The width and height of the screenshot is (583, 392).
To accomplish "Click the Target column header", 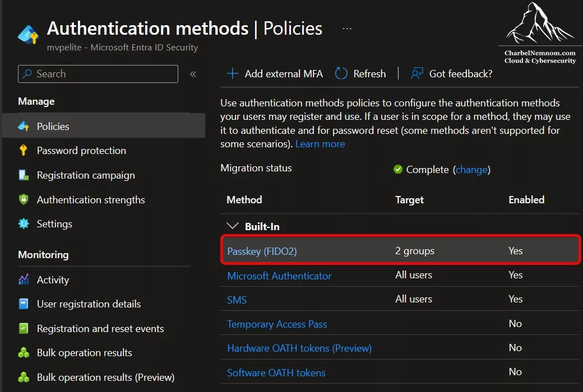I will tap(409, 199).
